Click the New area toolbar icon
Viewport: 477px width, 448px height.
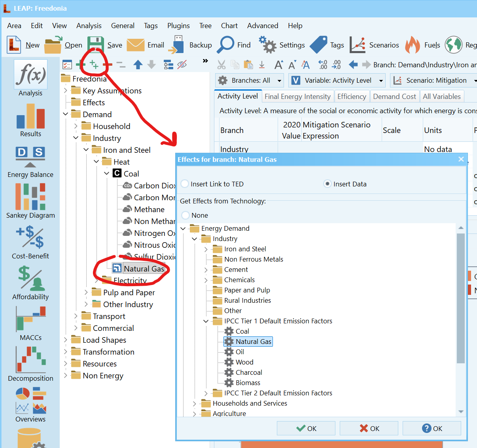click(14, 45)
